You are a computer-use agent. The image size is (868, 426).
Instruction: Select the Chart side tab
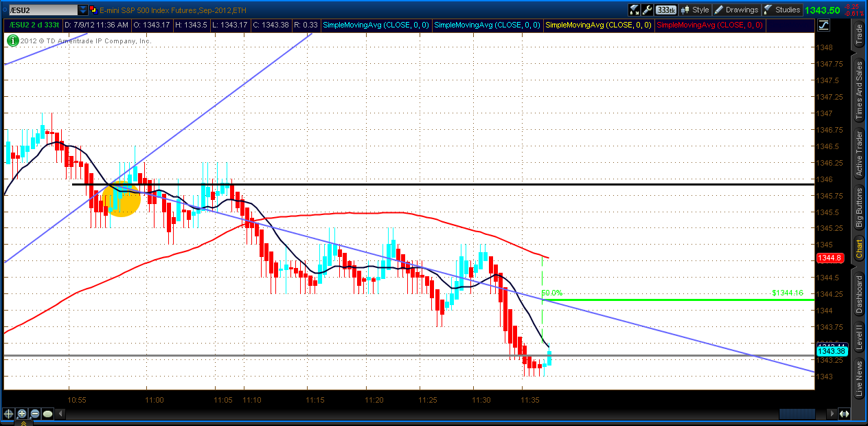[858, 249]
